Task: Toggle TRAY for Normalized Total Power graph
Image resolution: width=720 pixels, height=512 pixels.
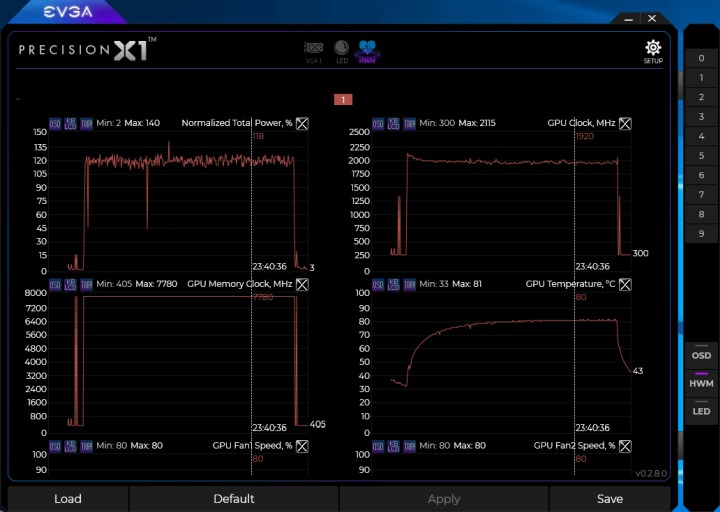Action: tap(86, 124)
